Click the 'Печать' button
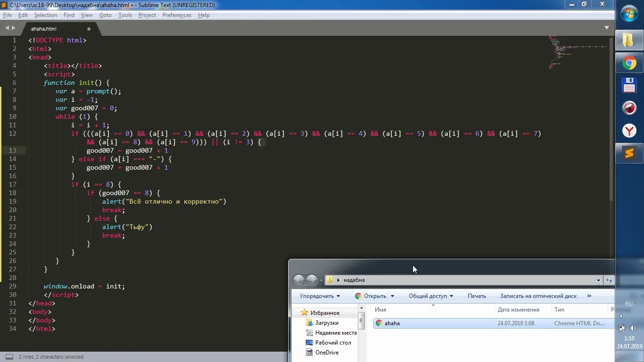This screenshot has height=362, width=644. (x=477, y=296)
